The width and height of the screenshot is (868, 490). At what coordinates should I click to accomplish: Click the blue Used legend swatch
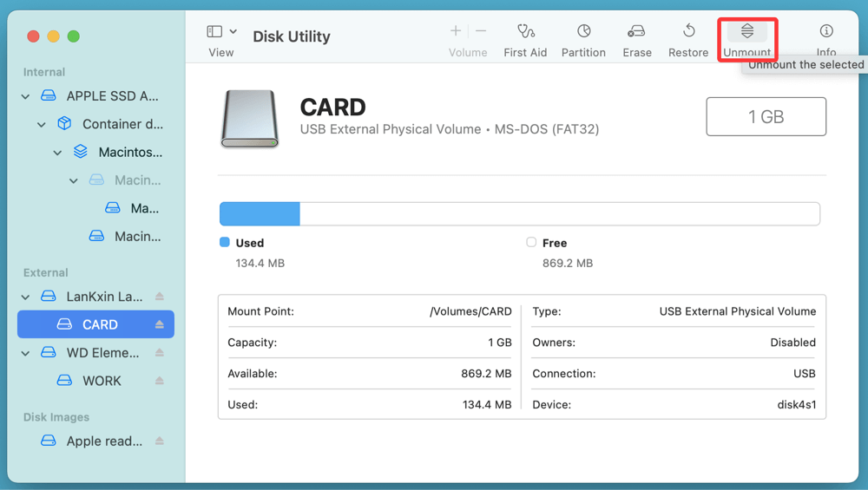click(225, 242)
